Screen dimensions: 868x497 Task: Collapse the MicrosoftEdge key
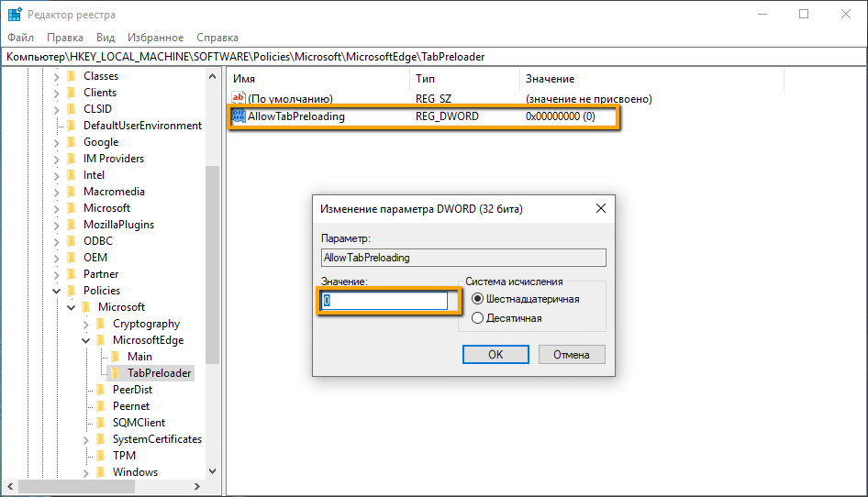86,341
